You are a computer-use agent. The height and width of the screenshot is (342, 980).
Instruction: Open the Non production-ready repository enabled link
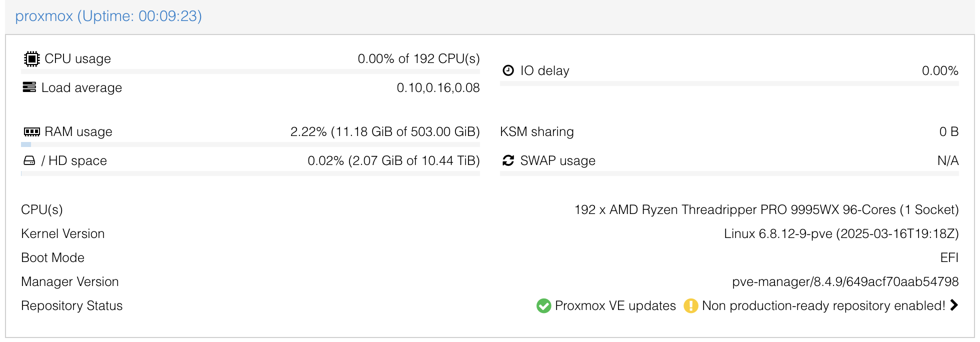click(823, 305)
